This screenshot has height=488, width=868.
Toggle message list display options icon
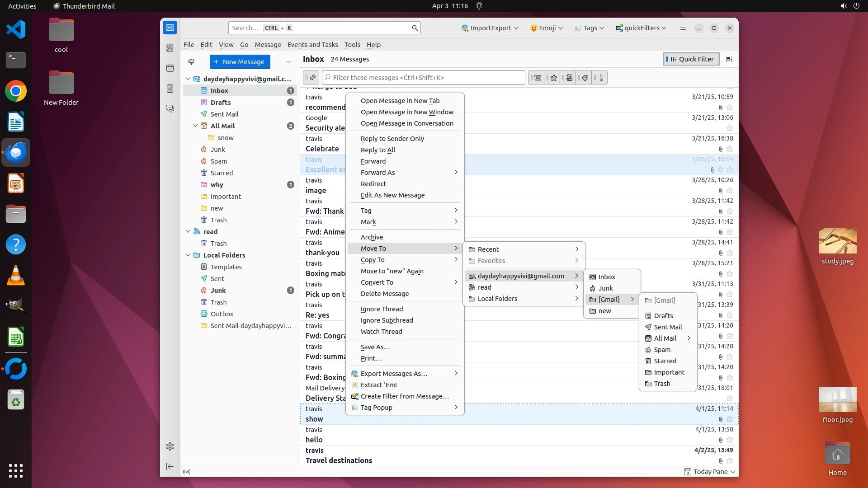click(729, 59)
